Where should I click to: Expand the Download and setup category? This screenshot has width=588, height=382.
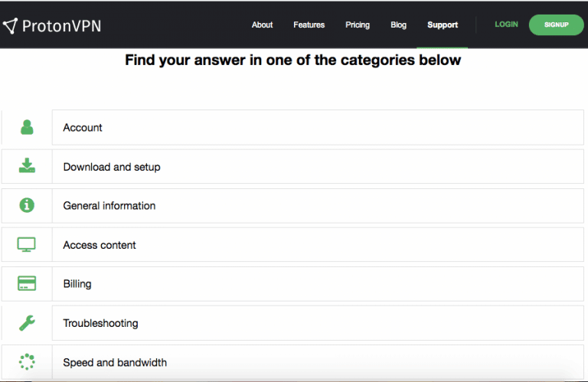317,167
